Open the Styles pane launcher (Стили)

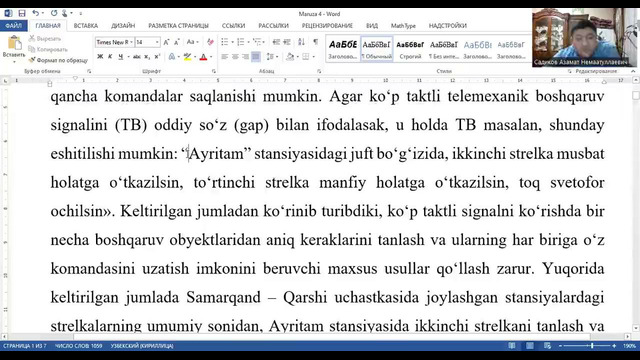tap(569, 71)
